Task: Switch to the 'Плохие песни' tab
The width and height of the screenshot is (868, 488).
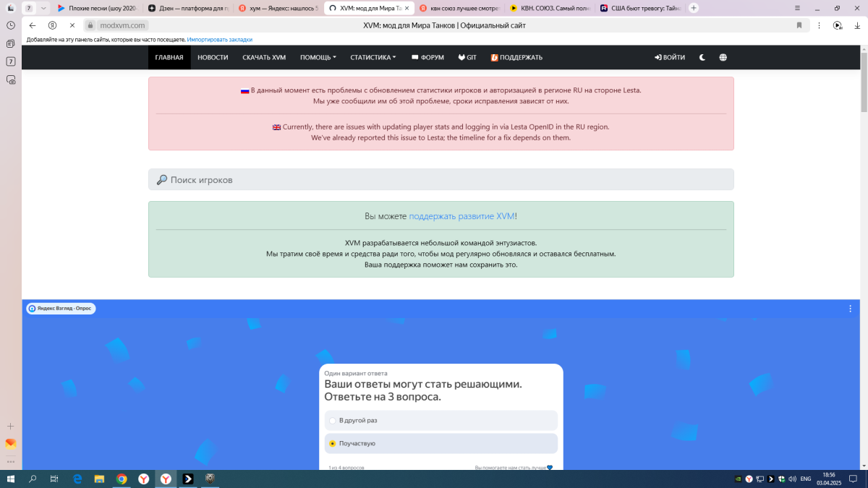Action: click(98, 8)
